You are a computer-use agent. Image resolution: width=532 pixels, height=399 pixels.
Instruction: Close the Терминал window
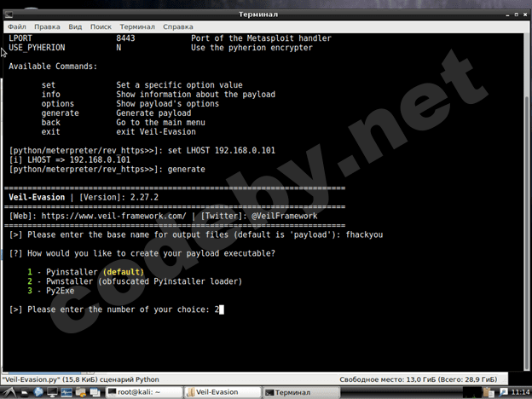tap(525, 14)
